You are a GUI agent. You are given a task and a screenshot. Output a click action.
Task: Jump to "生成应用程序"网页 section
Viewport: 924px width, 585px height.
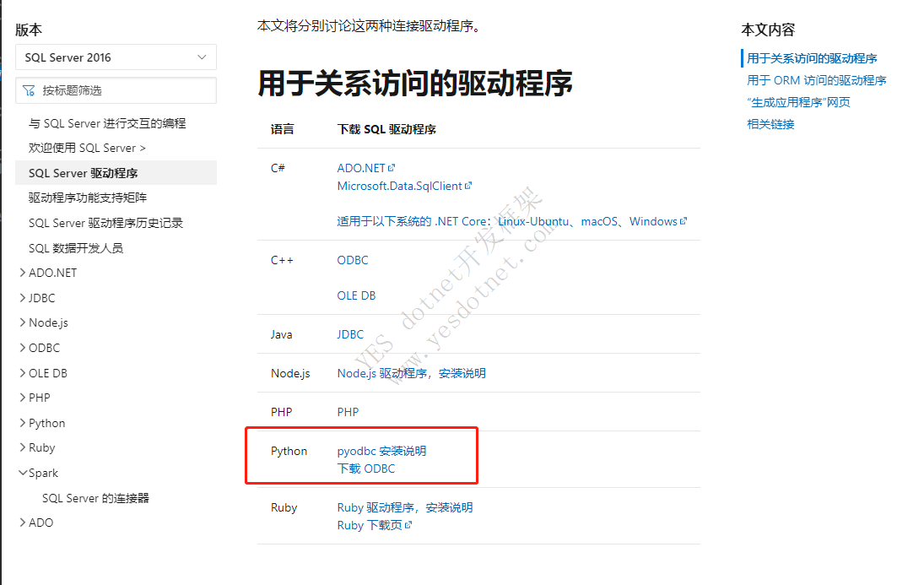coord(799,103)
